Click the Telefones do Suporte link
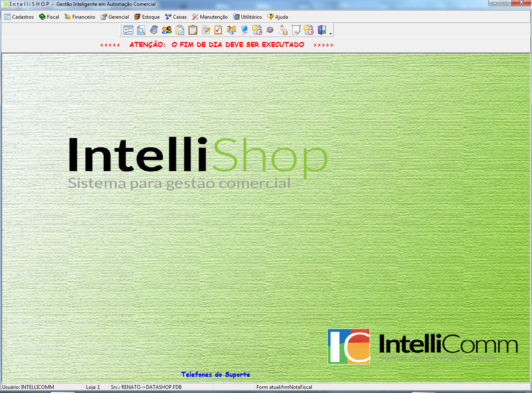 click(216, 375)
